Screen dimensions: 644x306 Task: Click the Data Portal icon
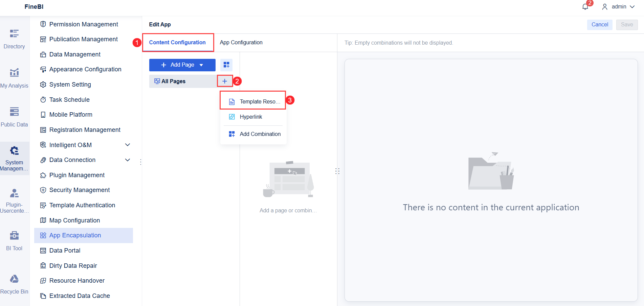43,251
